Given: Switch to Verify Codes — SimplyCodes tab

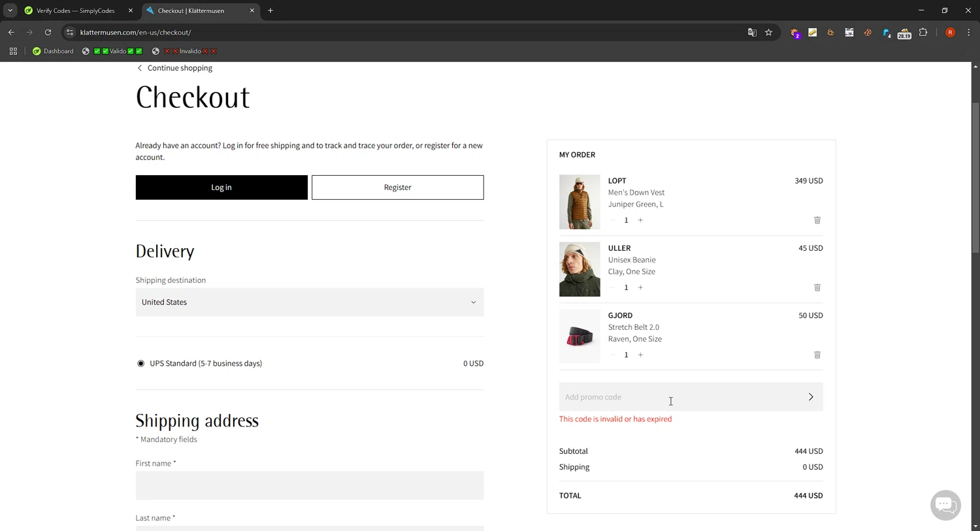Looking at the screenshot, I should [77, 10].
